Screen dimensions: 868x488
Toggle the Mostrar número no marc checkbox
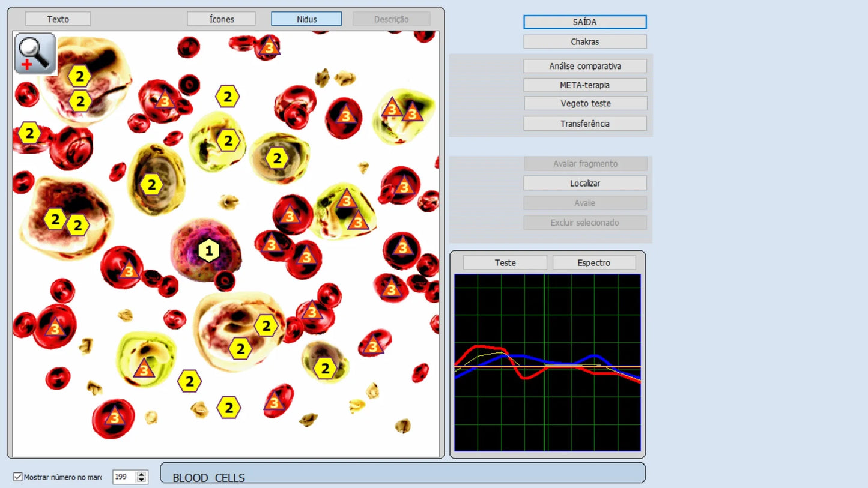pos(18,477)
